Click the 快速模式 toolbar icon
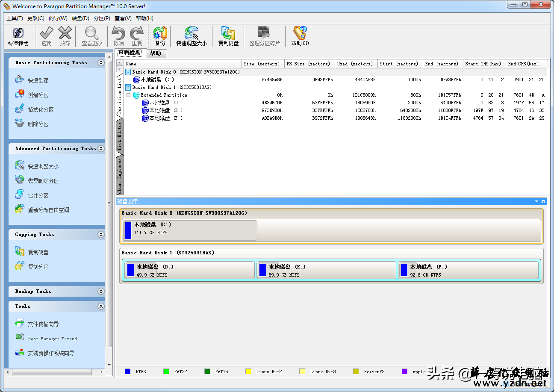 pos(18,33)
